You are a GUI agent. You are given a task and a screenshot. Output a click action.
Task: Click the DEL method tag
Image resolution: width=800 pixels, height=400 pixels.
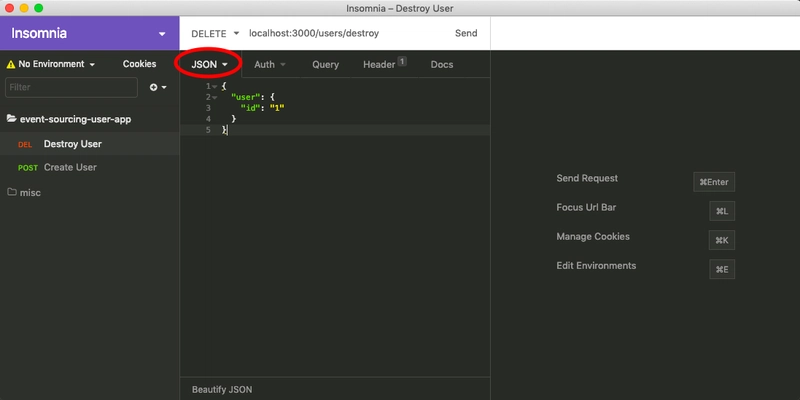pyautogui.click(x=25, y=145)
